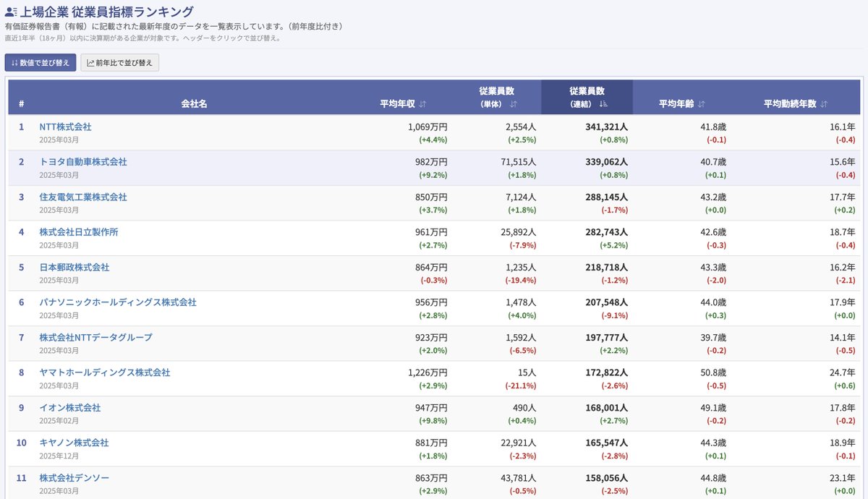Click 上場企業 従業員指標ランキング page title
Screen dimensions: 868x499
click(107, 12)
